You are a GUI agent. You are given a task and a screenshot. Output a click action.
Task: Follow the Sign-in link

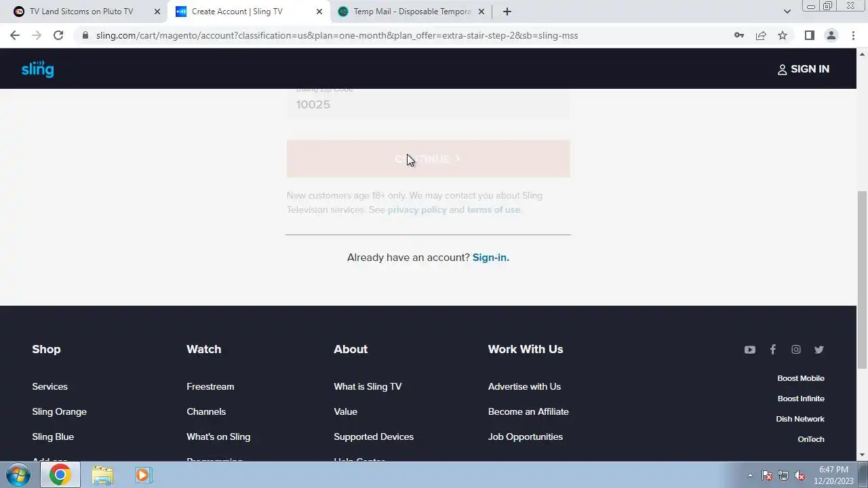click(x=491, y=258)
